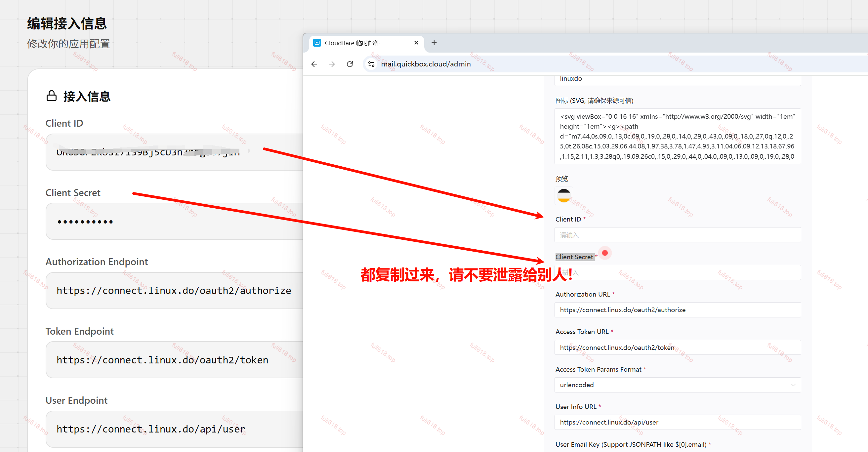Viewport: 868px width, 452px height.
Task: Click the Access Token URL field
Action: point(677,347)
